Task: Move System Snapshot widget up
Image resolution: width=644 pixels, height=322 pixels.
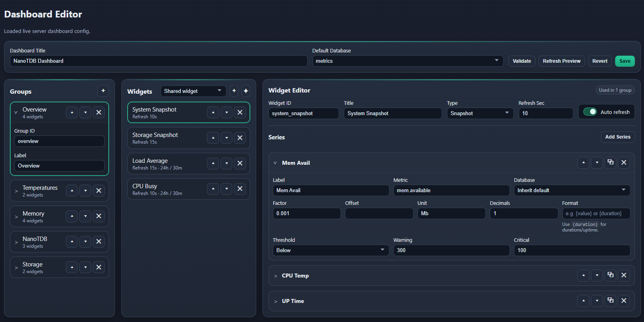Action: tap(213, 112)
